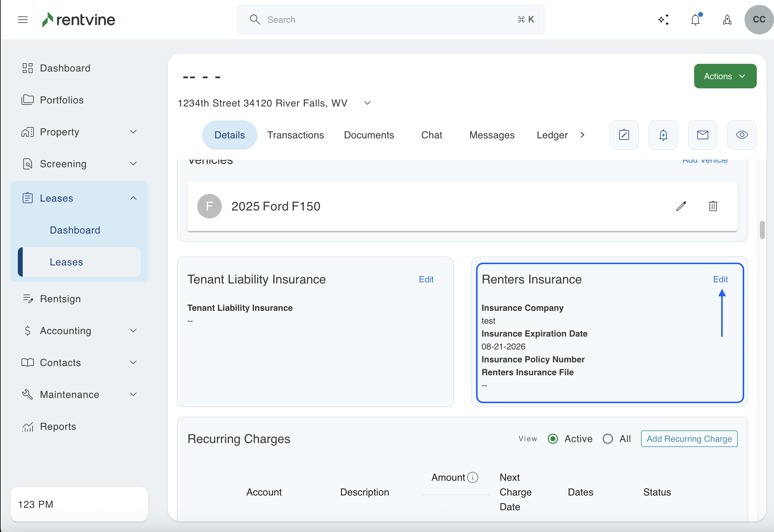Switch to the Transactions tab

(295, 135)
